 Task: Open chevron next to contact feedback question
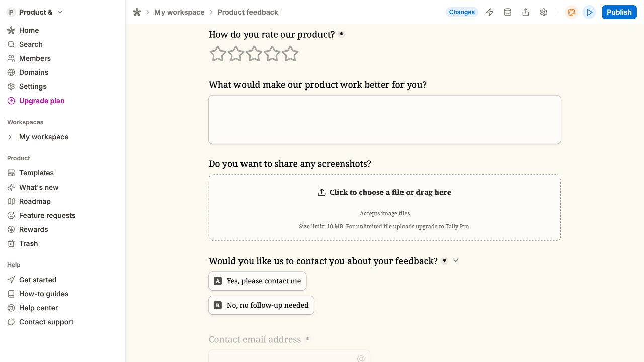point(456,261)
